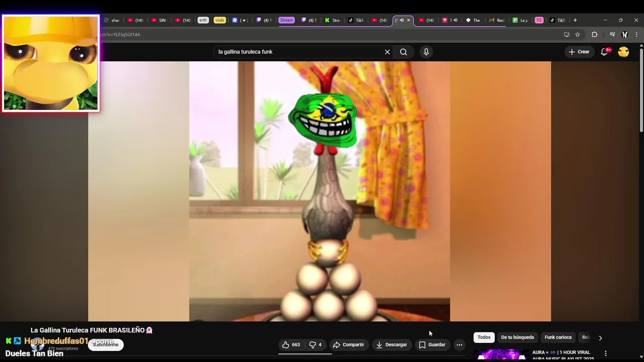Click the install app icon in address bar
Viewport: 644px width, 362px height.
567,35
